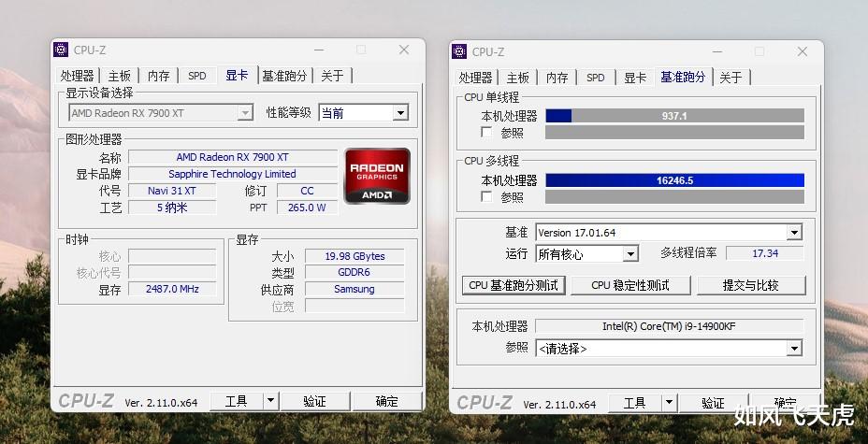Click 验证 button in left window
This screenshot has height=444, width=868.
[x=315, y=401]
